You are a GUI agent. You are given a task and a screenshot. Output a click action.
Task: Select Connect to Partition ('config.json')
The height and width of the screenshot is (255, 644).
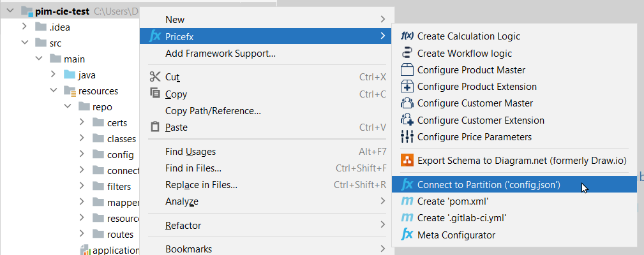488,185
